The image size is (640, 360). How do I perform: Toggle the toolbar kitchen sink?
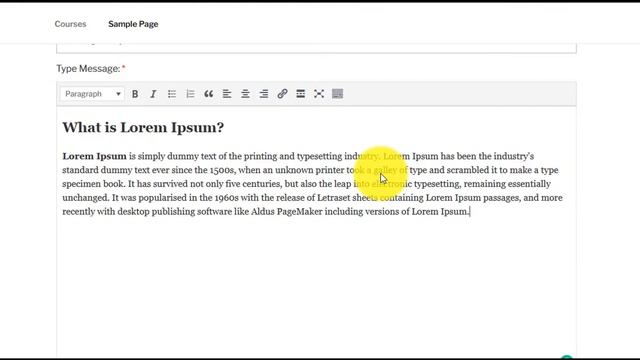click(x=338, y=94)
